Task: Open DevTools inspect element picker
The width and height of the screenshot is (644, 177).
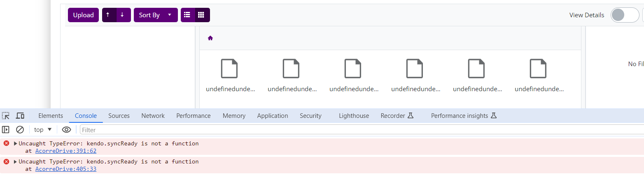Action: tap(6, 116)
